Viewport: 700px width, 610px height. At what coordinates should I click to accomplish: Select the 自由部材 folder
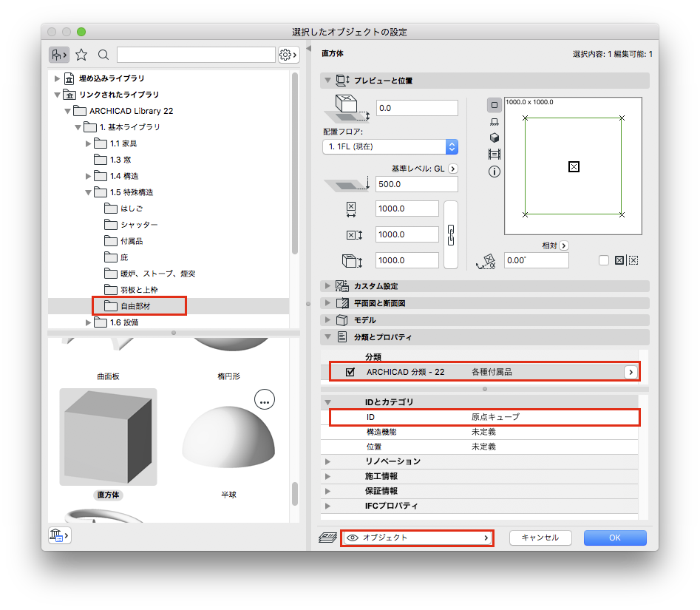click(x=135, y=306)
